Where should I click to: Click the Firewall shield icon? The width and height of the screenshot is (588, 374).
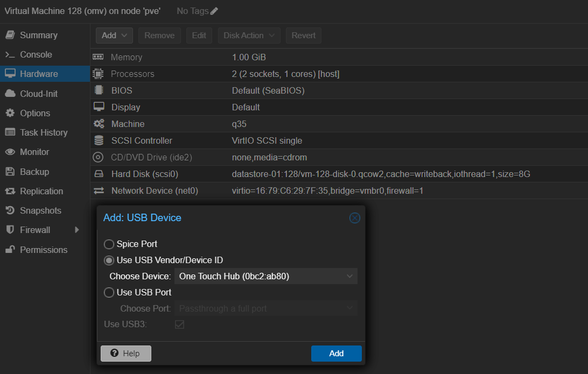click(10, 230)
